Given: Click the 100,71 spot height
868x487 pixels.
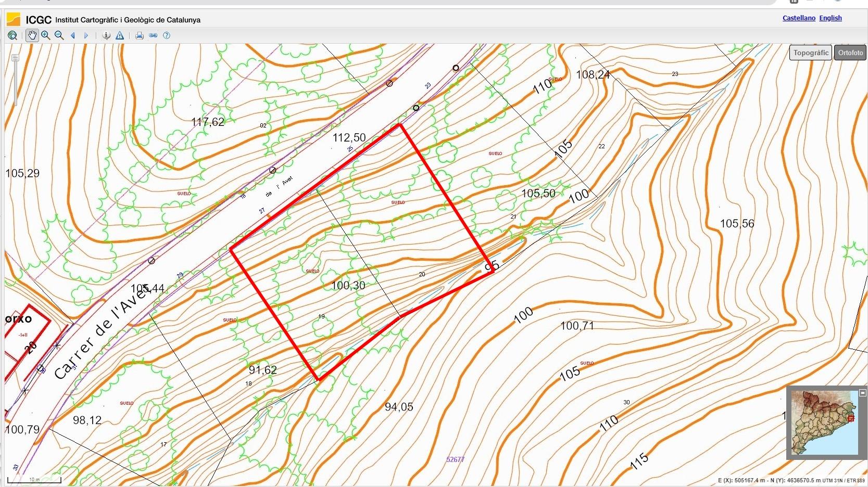Looking at the screenshot, I should 577,326.
